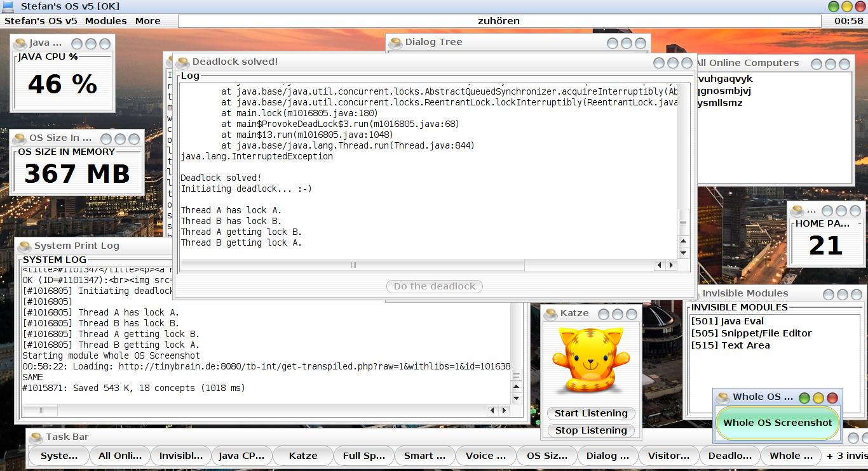Open the More menu
The width and height of the screenshot is (868, 471).
click(x=147, y=21)
